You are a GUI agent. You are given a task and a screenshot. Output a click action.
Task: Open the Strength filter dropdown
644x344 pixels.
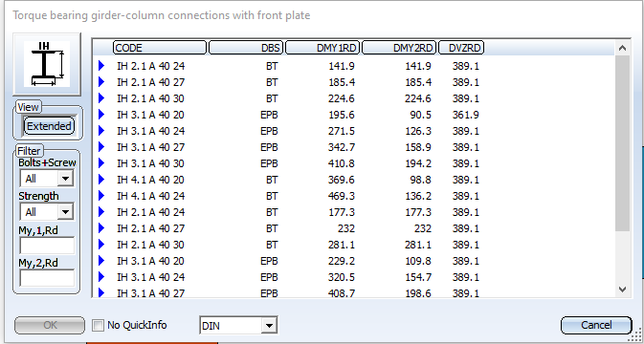(65, 212)
